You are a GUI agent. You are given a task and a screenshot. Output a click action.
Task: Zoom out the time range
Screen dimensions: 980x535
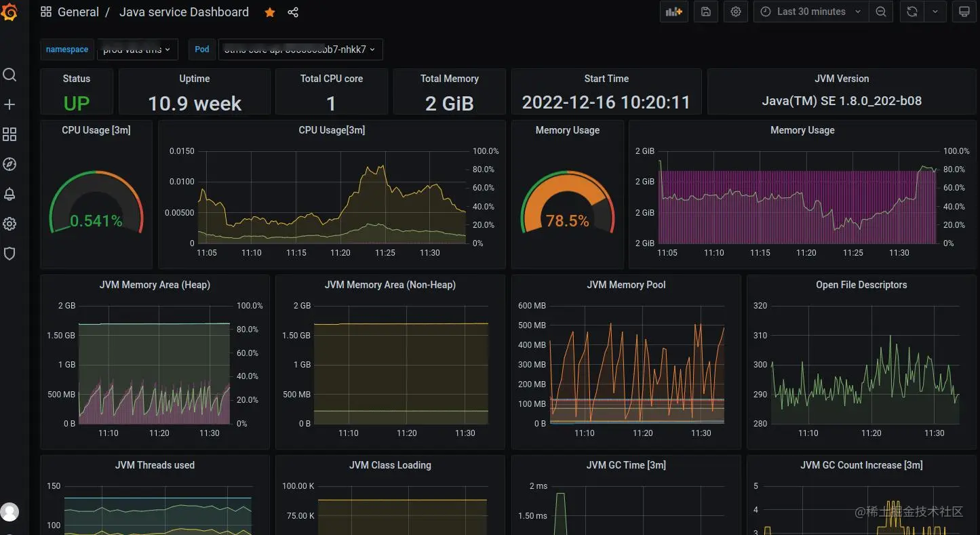[880, 12]
